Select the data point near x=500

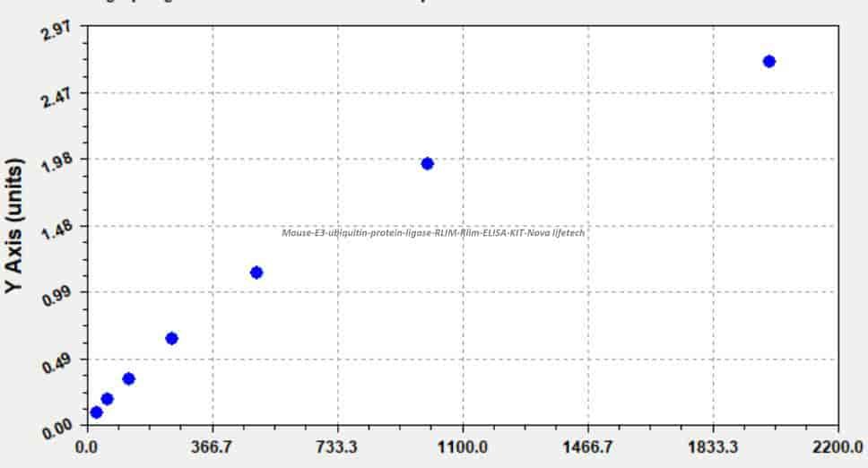coord(256,273)
